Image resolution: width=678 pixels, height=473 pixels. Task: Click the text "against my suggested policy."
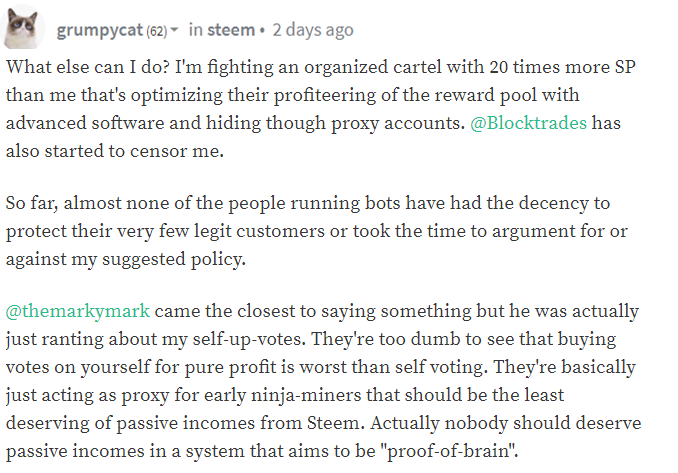pyautogui.click(x=125, y=259)
